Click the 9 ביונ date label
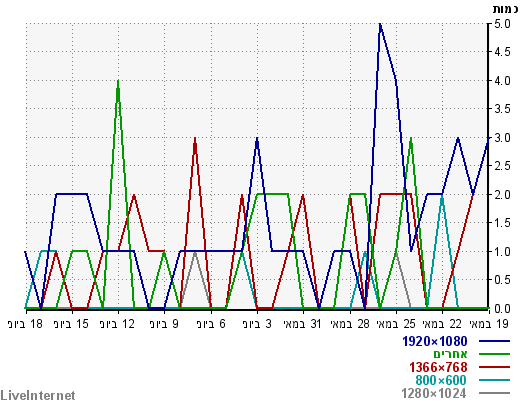This screenshot has width=520, height=405. (164, 324)
